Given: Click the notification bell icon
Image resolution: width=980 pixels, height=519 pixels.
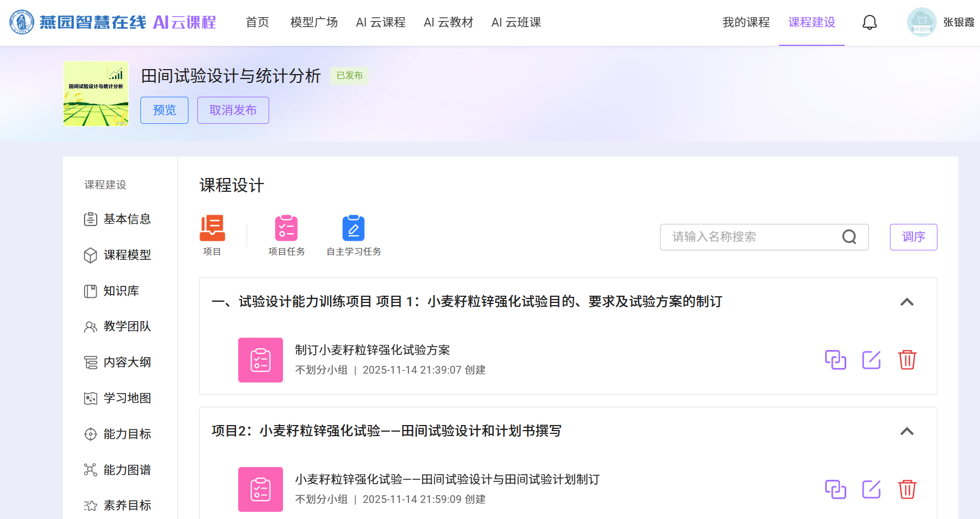Looking at the screenshot, I should pyautogui.click(x=869, y=23).
